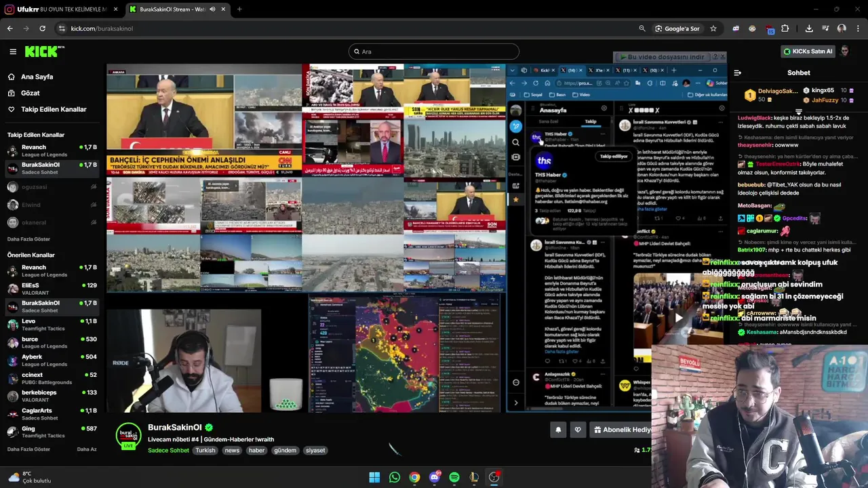Image resolution: width=868 pixels, height=488 pixels.
Task: Toggle follow heart button
Action: [578, 430]
